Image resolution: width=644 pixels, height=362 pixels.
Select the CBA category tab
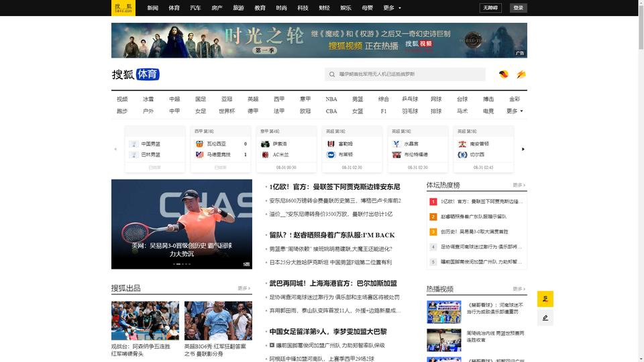point(331,111)
